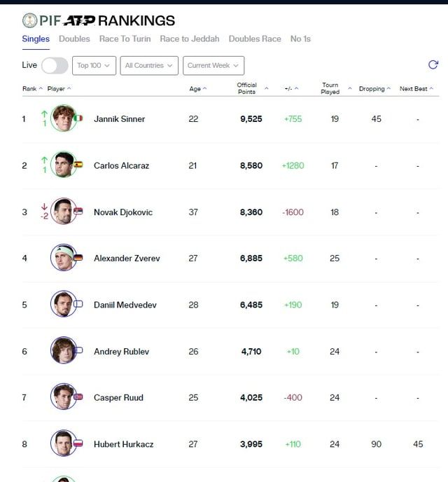Screen dimensions: 448x482
Task: Open the Top 100 dropdown
Action: [x=94, y=65]
